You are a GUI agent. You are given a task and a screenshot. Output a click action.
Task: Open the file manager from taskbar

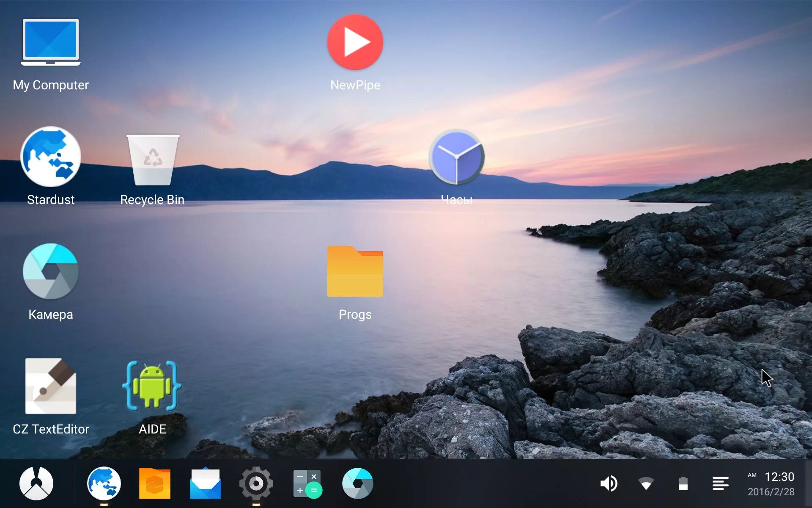155,483
